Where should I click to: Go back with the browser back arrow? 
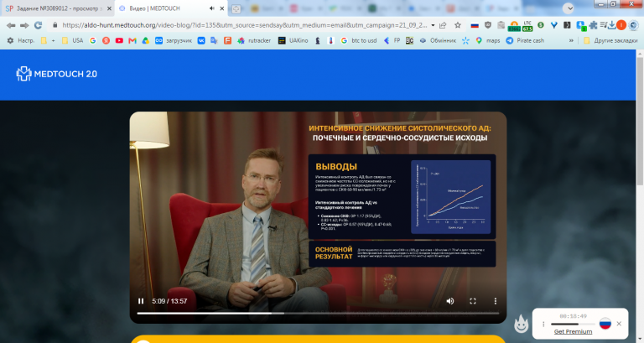pyautogui.click(x=11, y=25)
